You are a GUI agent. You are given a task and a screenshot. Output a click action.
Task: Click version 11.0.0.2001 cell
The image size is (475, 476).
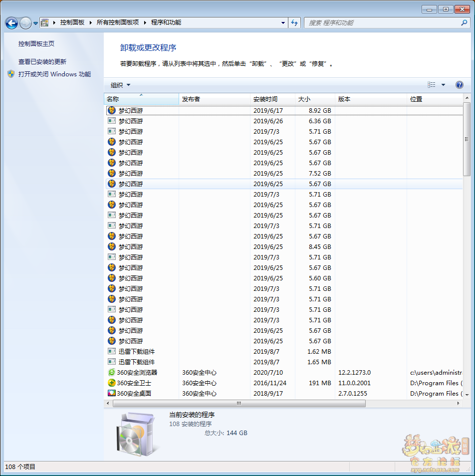point(355,383)
